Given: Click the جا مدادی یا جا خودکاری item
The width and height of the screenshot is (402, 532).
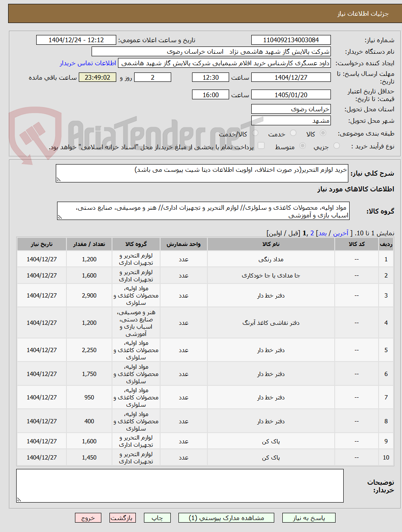Looking at the screenshot, I should pos(271,275).
